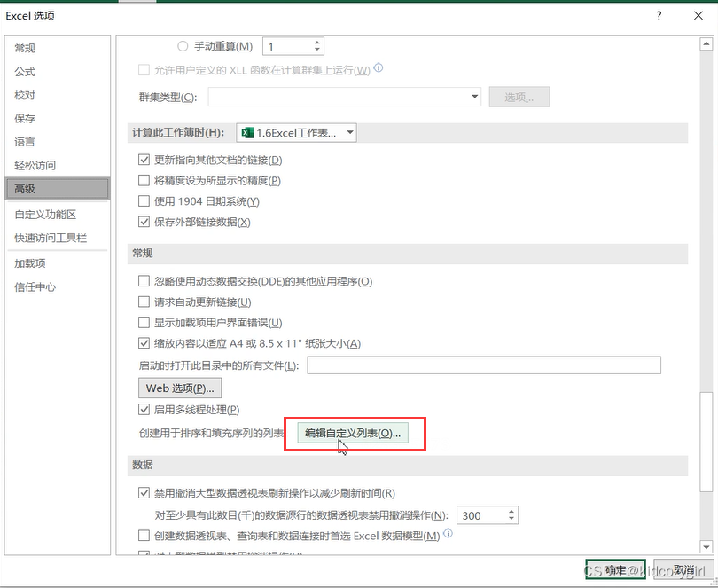Toggle 缩放内容以适应 A4 纸张大小 checkbox

[x=144, y=343]
